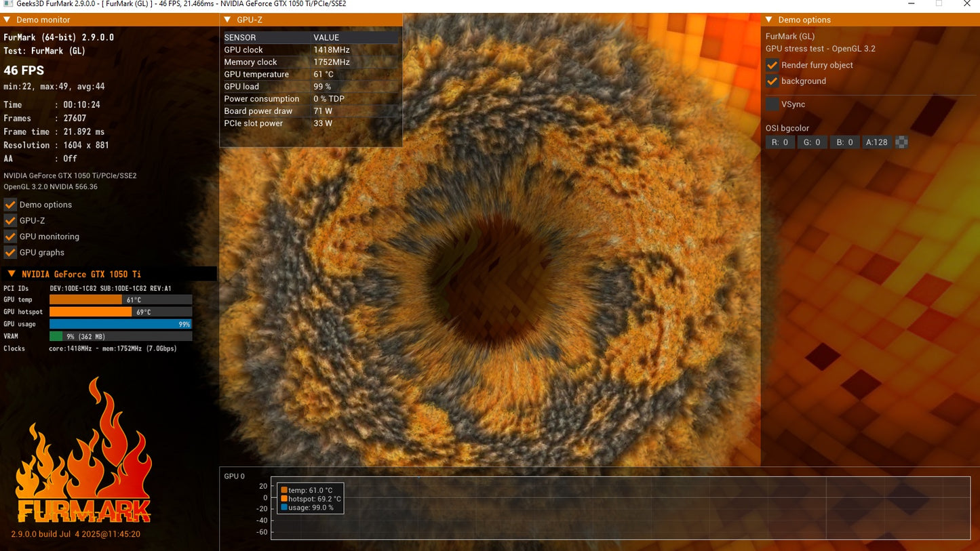Click the GPU load sensor label

pyautogui.click(x=241, y=86)
